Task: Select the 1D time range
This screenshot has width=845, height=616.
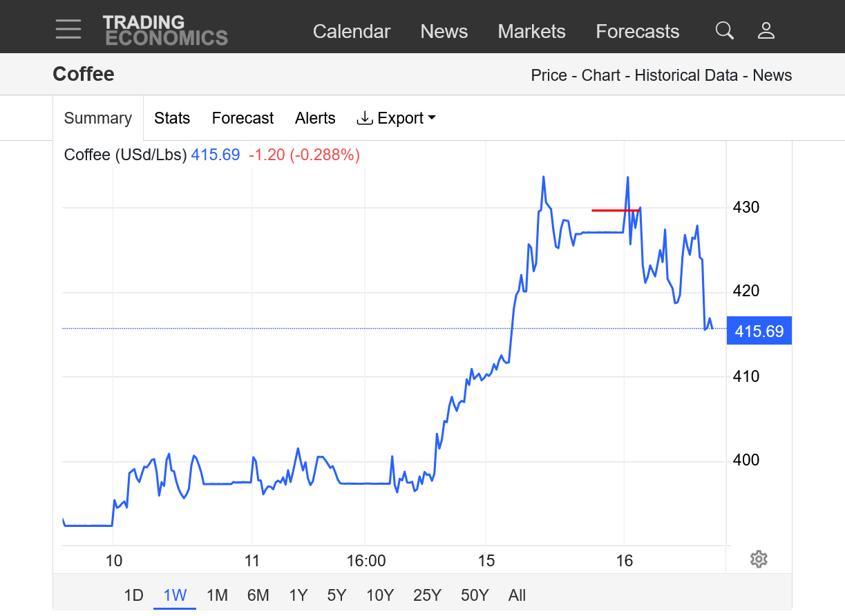Action: [133, 595]
